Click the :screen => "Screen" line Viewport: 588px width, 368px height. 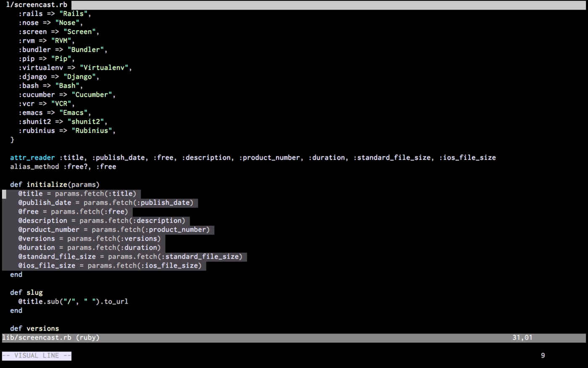pyautogui.click(x=59, y=32)
